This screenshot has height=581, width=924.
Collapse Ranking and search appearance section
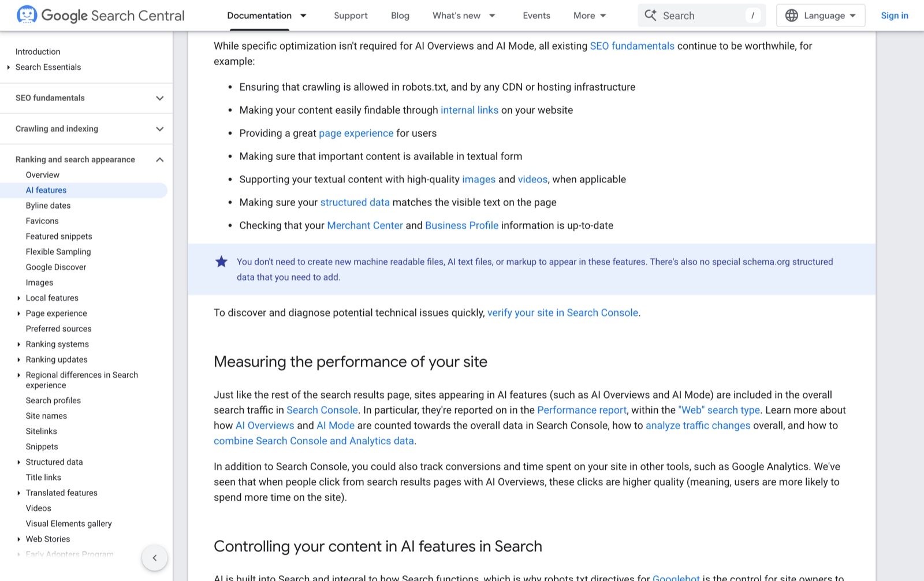click(x=160, y=159)
